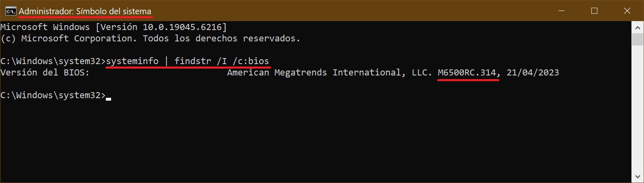
Task: Click American Megatrends International text
Action: (314, 73)
